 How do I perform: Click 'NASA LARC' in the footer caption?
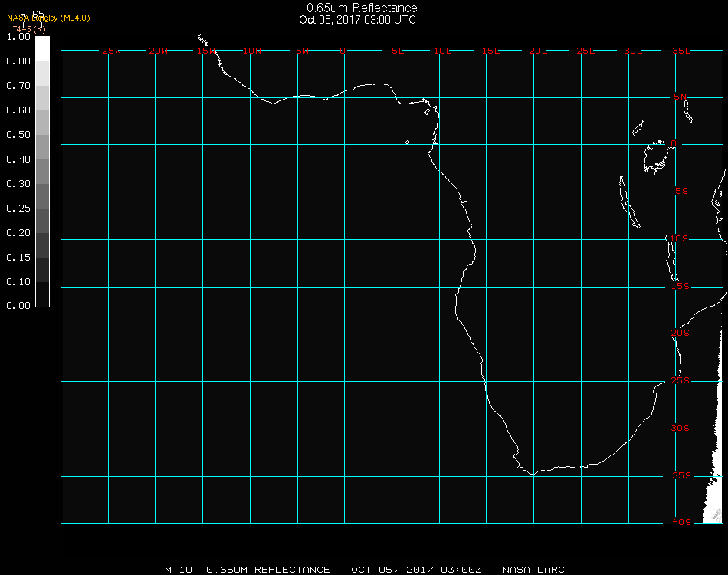point(533,570)
